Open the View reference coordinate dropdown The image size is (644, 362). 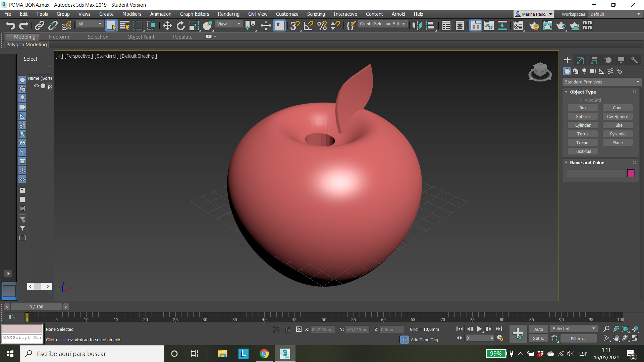click(229, 24)
